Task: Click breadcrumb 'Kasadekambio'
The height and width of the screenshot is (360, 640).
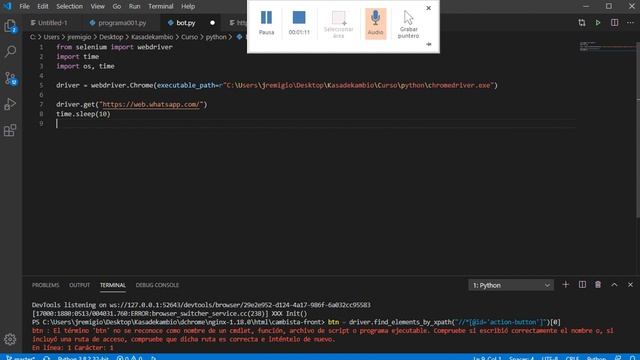Action: click(x=152, y=37)
